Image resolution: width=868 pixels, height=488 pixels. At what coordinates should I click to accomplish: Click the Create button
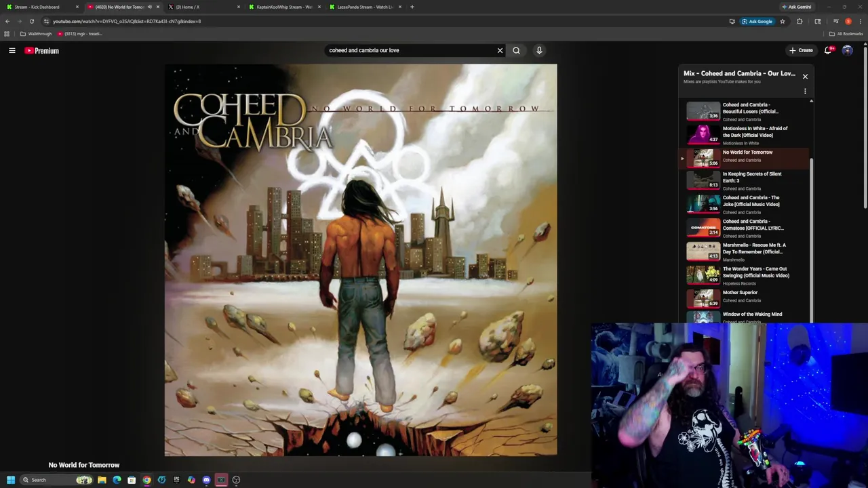point(801,50)
